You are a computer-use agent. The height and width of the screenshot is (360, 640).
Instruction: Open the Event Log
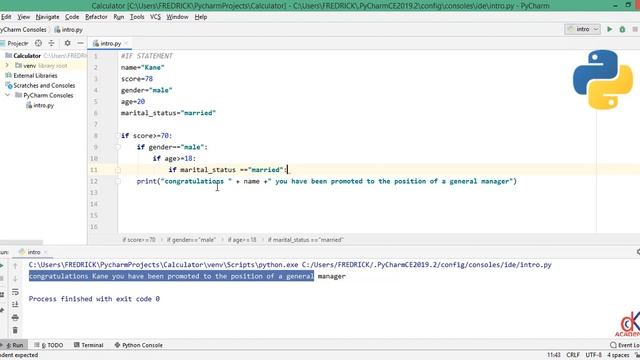click(x=624, y=345)
